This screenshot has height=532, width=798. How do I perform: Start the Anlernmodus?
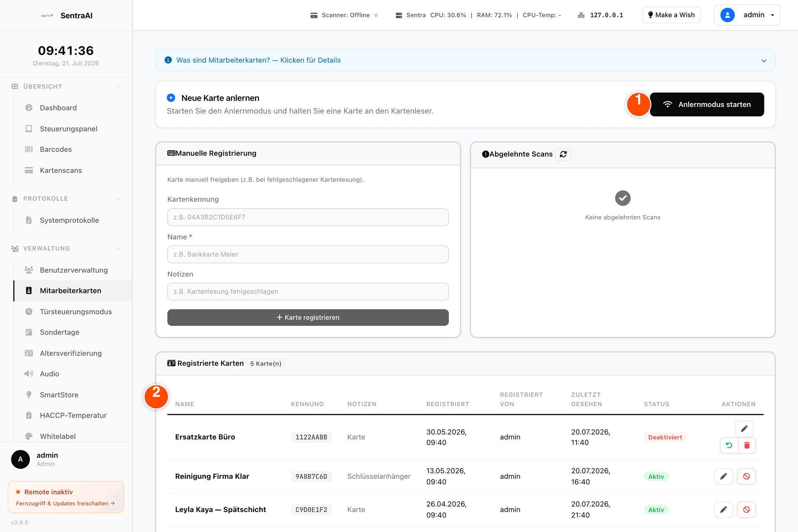[x=707, y=104]
